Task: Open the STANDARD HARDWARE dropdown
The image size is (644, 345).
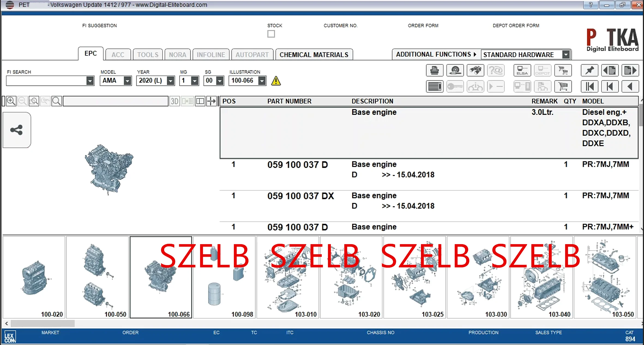Action: tap(566, 55)
